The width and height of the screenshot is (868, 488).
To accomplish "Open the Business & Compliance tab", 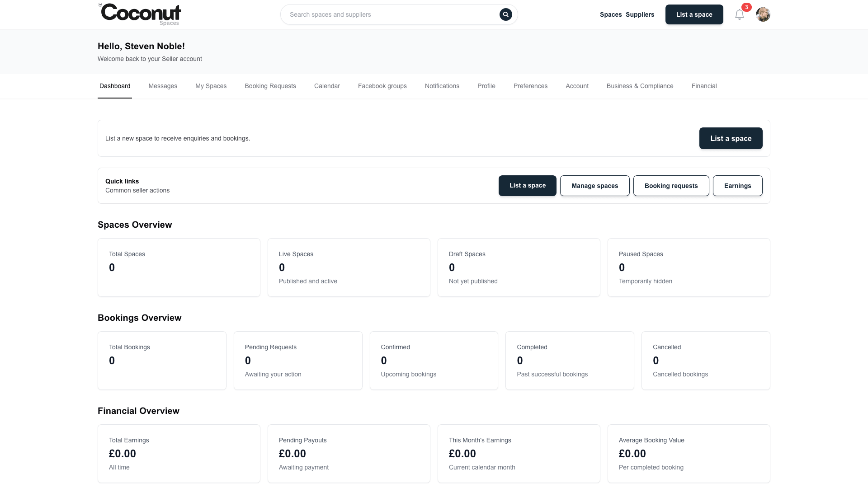I will pos(640,86).
